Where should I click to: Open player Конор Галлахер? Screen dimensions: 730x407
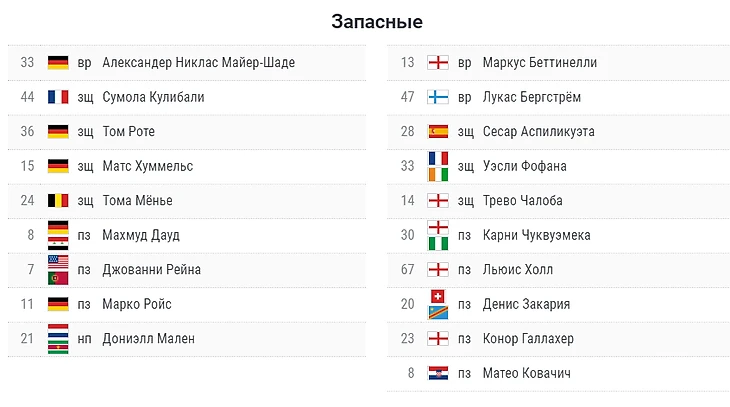[528, 338]
